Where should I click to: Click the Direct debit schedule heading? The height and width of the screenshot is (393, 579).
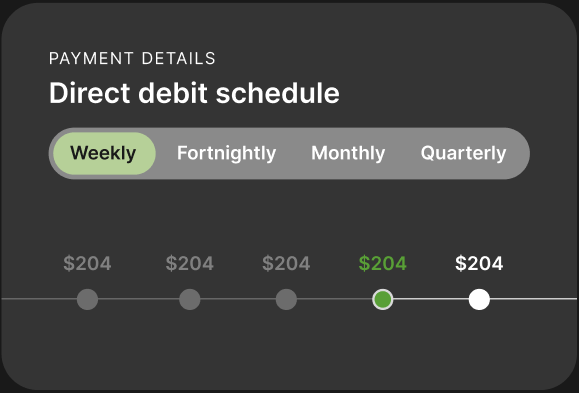194,93
